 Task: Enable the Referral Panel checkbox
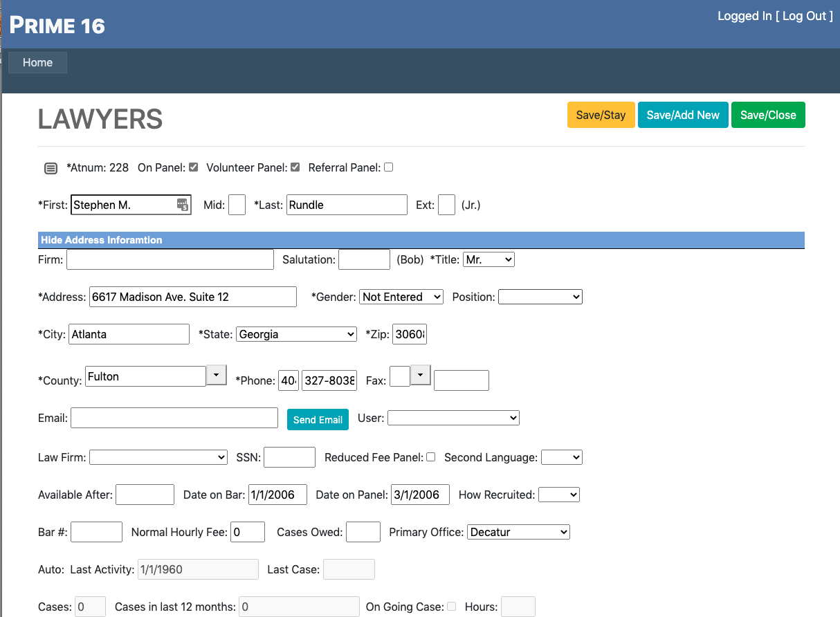[x=388, y=167]
